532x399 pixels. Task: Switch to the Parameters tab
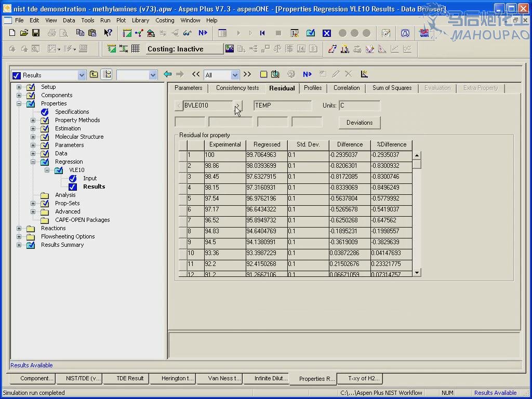tap(188, 88)
